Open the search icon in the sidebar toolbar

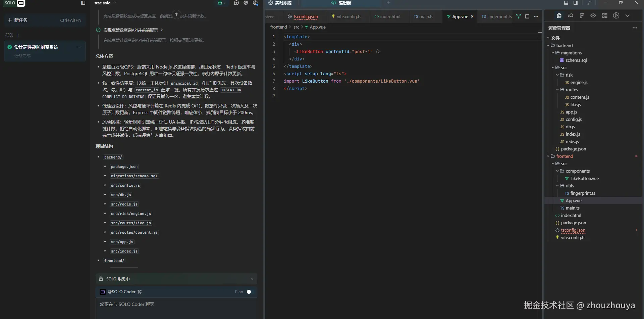(x=571, y=16)
